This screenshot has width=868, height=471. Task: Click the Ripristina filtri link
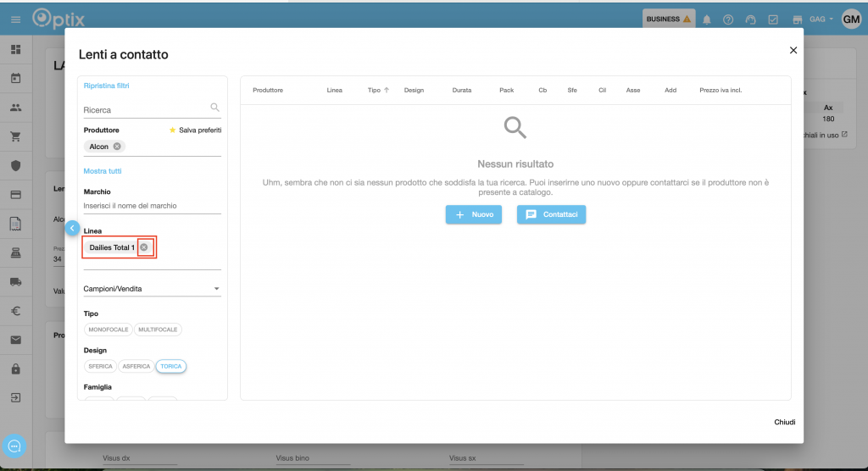(106, 86)
